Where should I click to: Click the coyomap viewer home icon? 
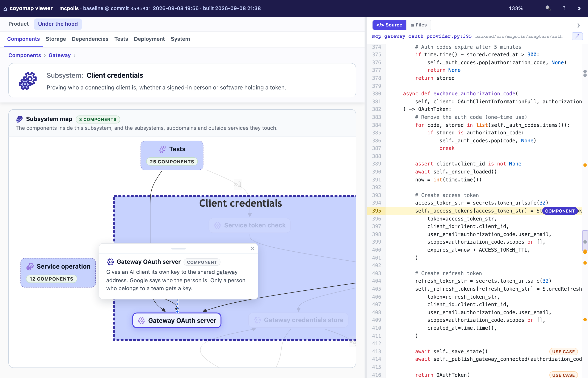pyautogui.click(x=5, y=9)
